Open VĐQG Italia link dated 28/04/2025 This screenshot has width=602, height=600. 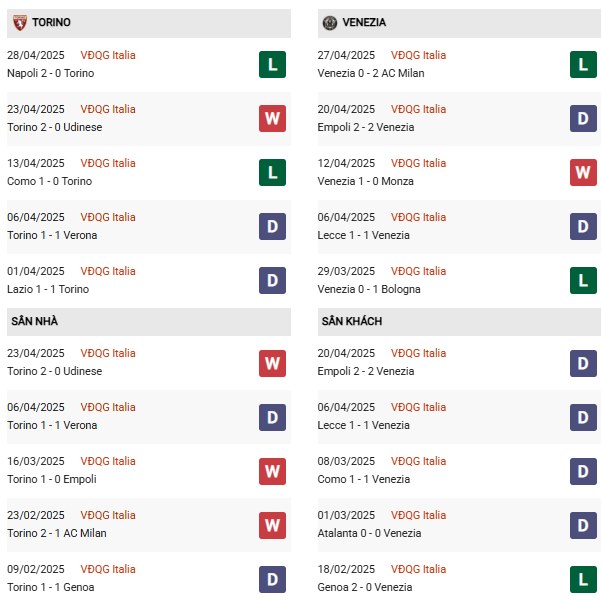pos(108,55)
